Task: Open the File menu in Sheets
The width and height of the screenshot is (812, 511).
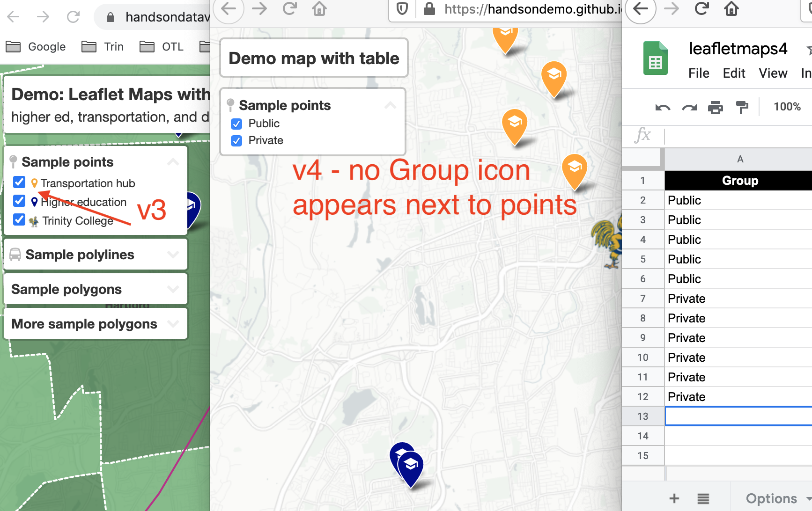Action: (x=699, y=73)
